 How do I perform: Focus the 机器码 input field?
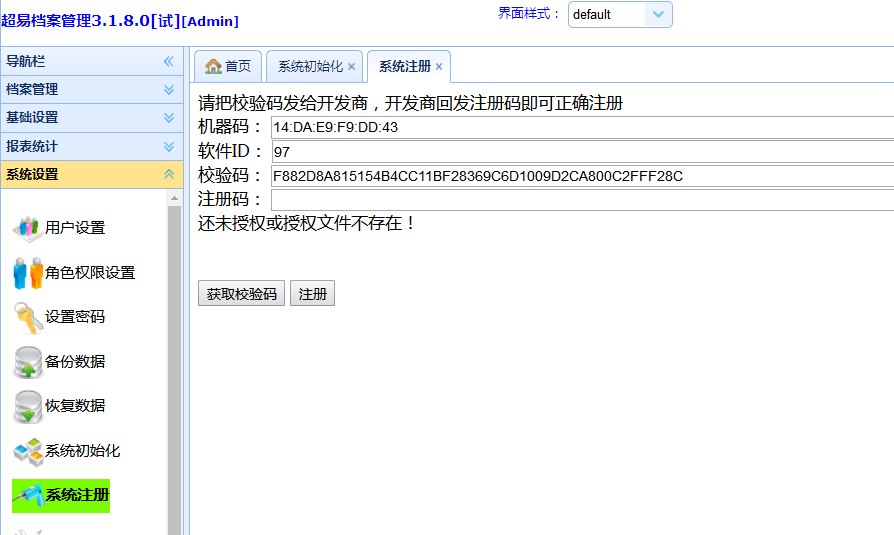tap(582, 127)
